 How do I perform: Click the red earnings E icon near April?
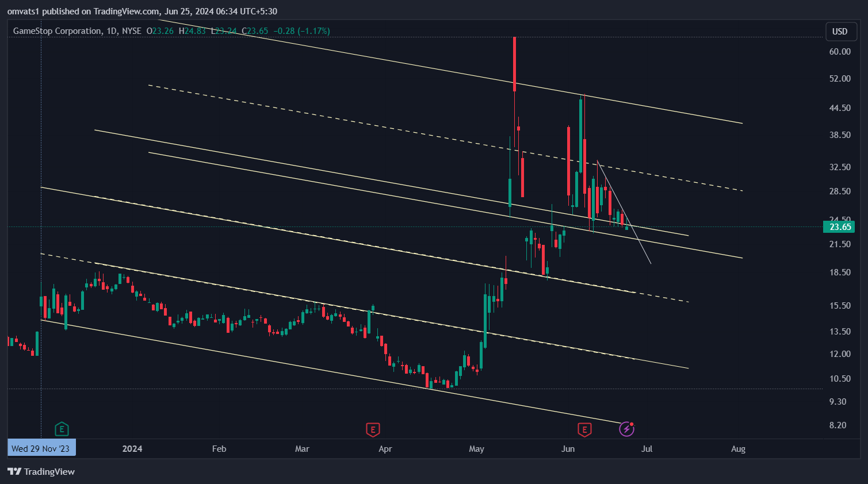[x=373, y=429]
